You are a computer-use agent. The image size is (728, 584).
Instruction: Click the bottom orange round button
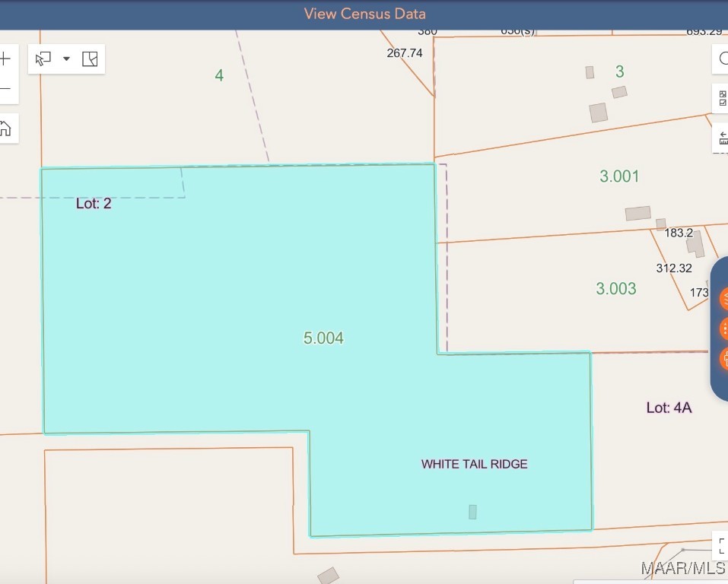click(723, 359)
